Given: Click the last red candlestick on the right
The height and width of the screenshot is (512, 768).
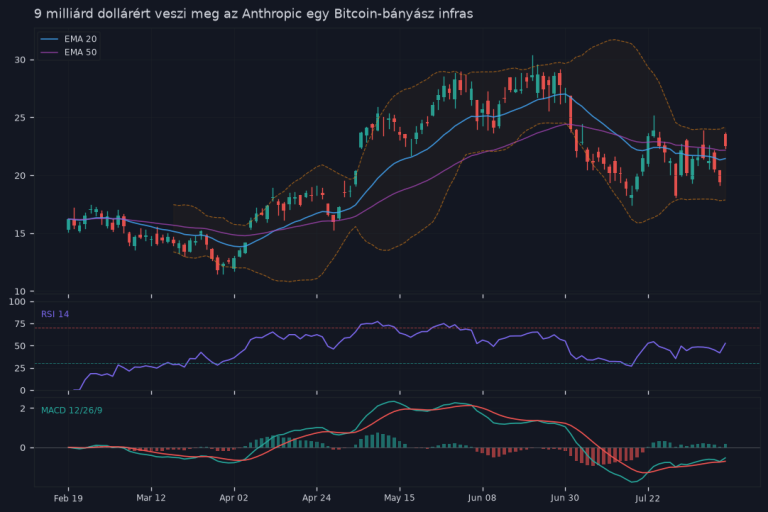Looking at the screenshot, I should click(x=725, y=140).
